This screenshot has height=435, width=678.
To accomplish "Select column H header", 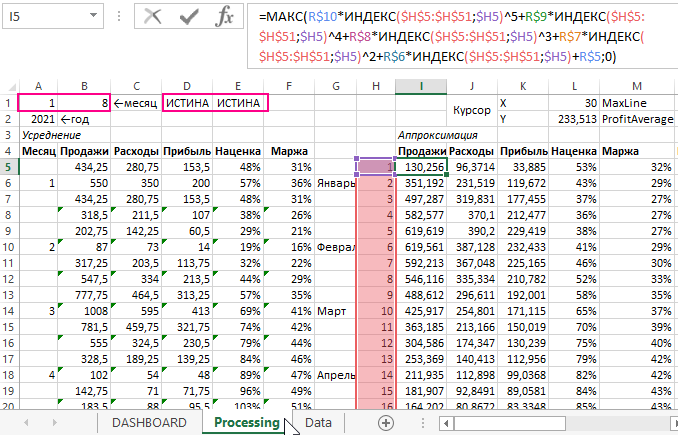I will (x=376, y=86).
